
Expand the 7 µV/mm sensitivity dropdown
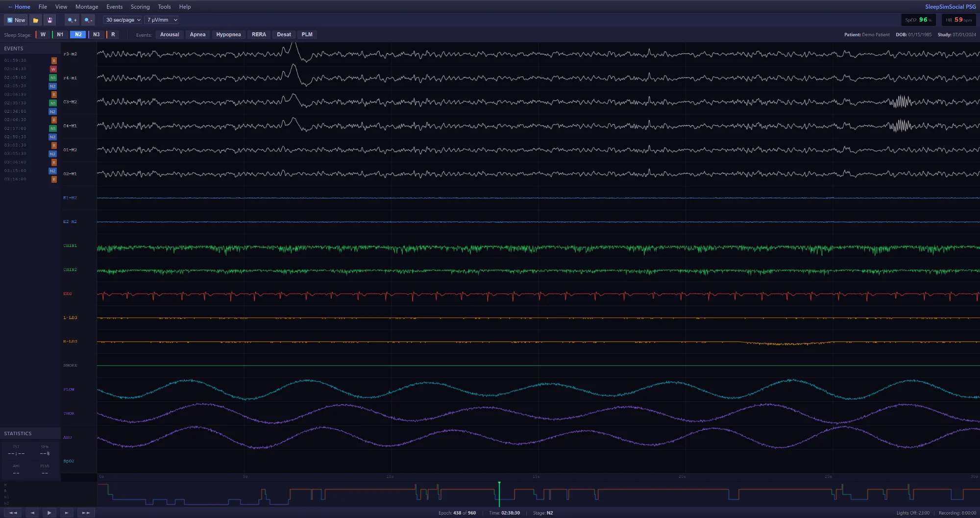click(162, 20)
